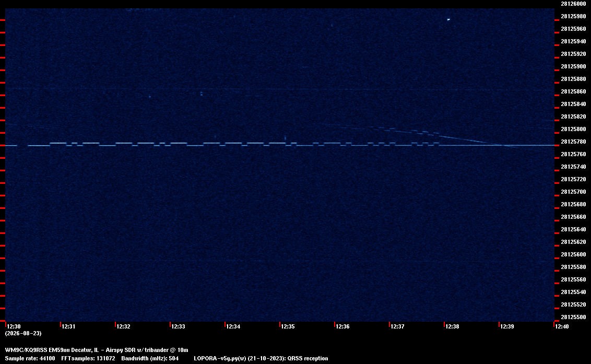The height and width of the screenshot is (364, 591).
Task: Click the 28125660 frequency label
Action: (x=573, y=217)
